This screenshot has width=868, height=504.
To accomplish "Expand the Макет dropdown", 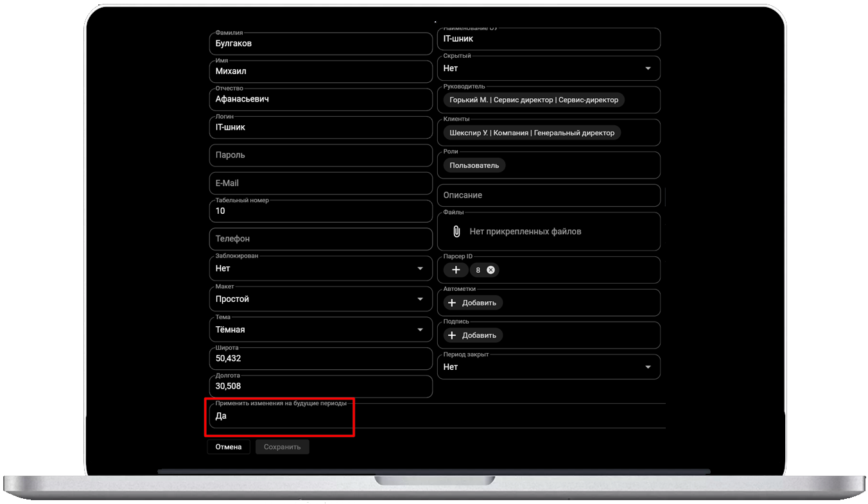I will (421, 299).
